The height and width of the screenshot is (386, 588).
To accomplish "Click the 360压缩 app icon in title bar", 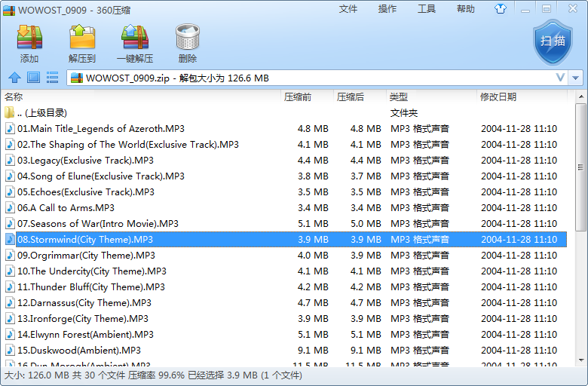I will pyautogui.click(x=9, y=10).
